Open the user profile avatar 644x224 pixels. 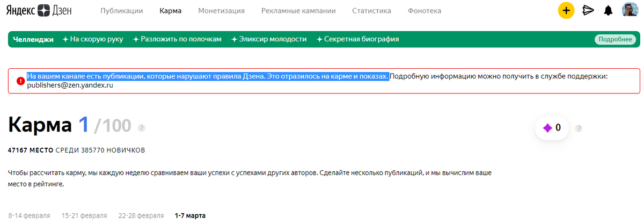(630, 10)
